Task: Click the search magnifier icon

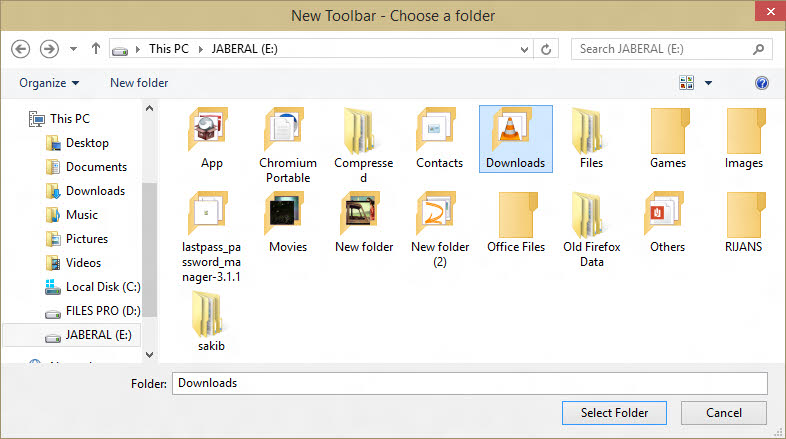Action: click(758, 49)
